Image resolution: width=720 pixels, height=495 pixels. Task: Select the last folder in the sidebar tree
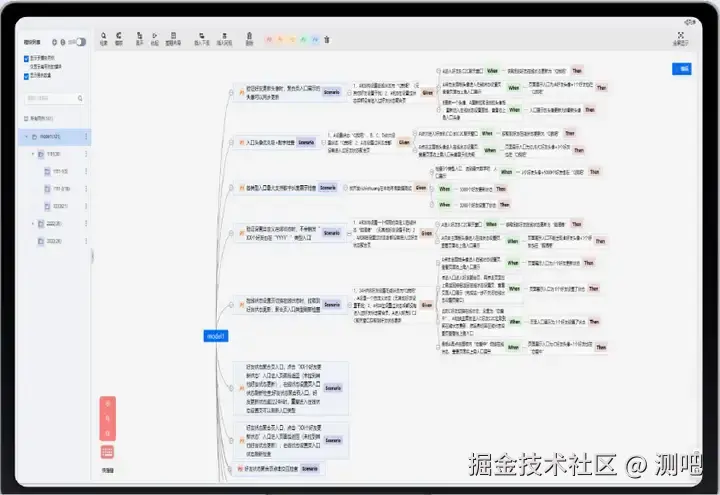click(50, 241)
